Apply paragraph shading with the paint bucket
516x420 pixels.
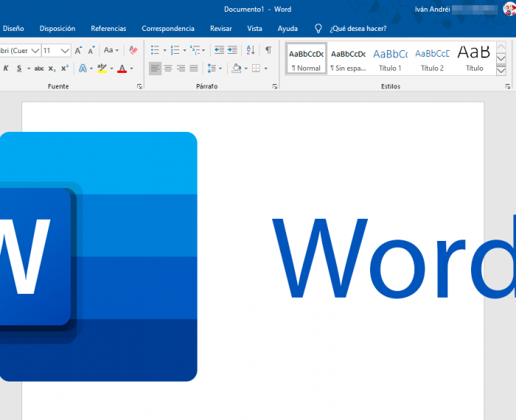(237, 68)
